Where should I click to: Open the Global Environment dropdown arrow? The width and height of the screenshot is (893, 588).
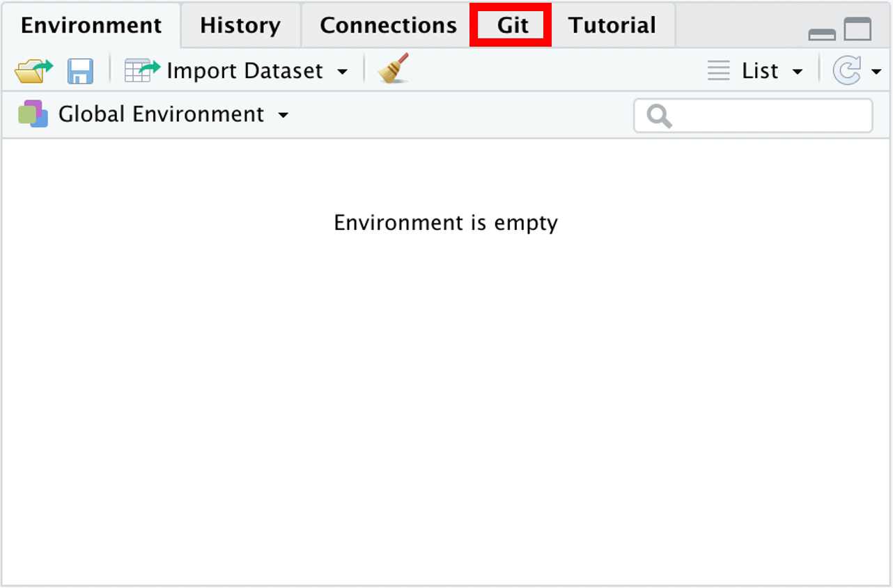pyautogui.click(x=283, y=115)
